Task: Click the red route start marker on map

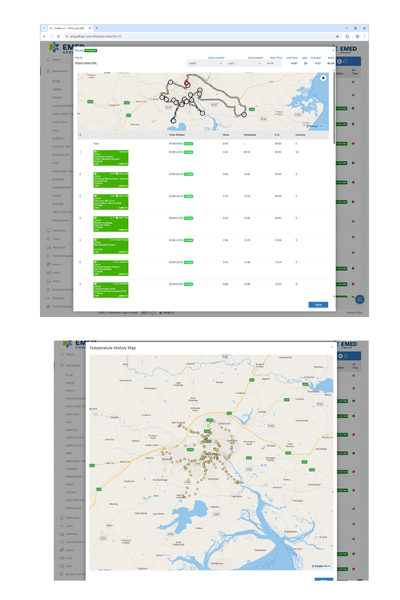Action: click(187, 83)
